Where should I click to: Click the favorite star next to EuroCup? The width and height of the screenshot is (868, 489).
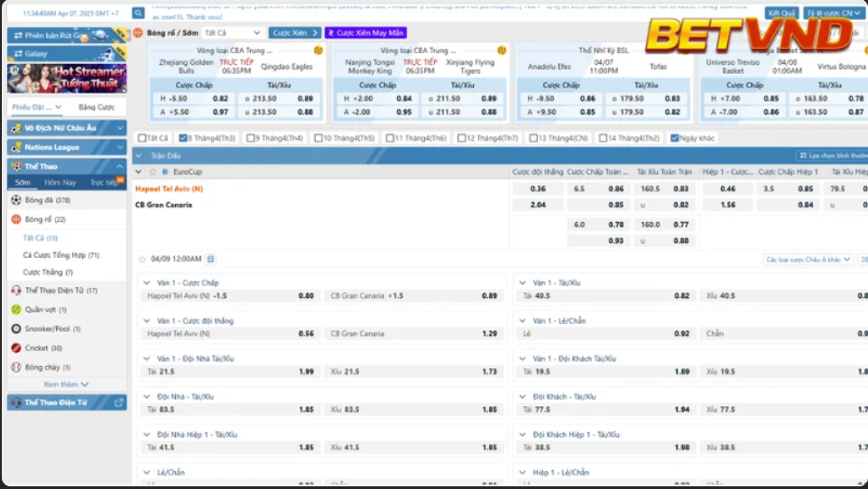tap(153, 171)
